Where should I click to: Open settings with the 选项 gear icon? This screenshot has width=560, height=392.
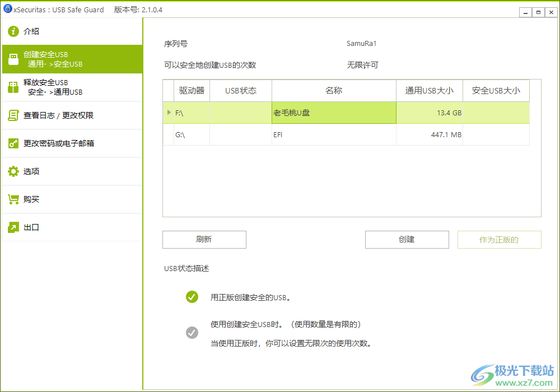click(x=13, y=171)
